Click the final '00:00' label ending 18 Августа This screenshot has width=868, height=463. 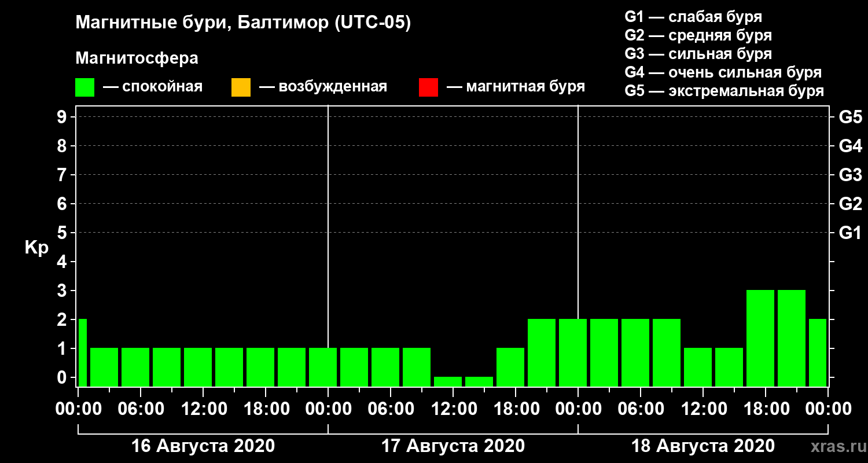[x=828, y=409]
